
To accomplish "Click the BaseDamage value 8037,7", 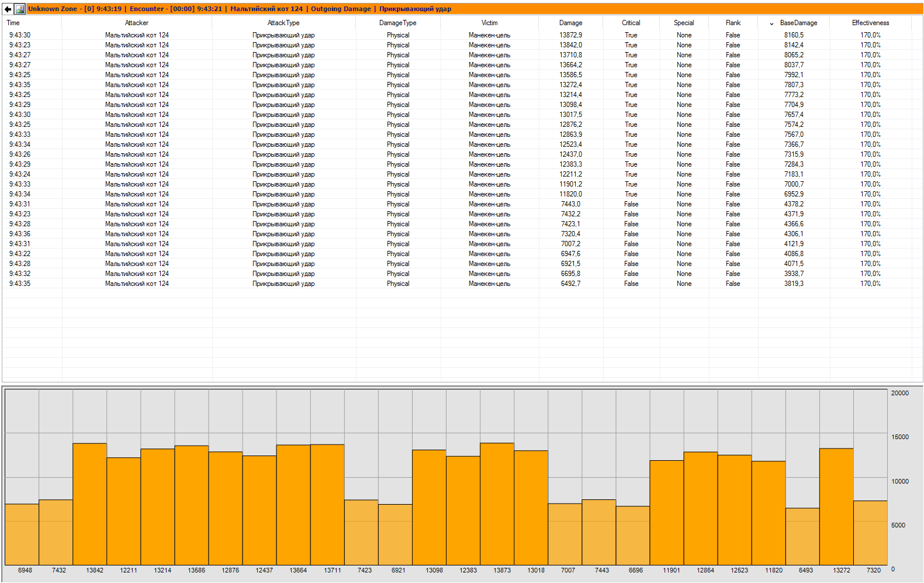I will (794, 65).
